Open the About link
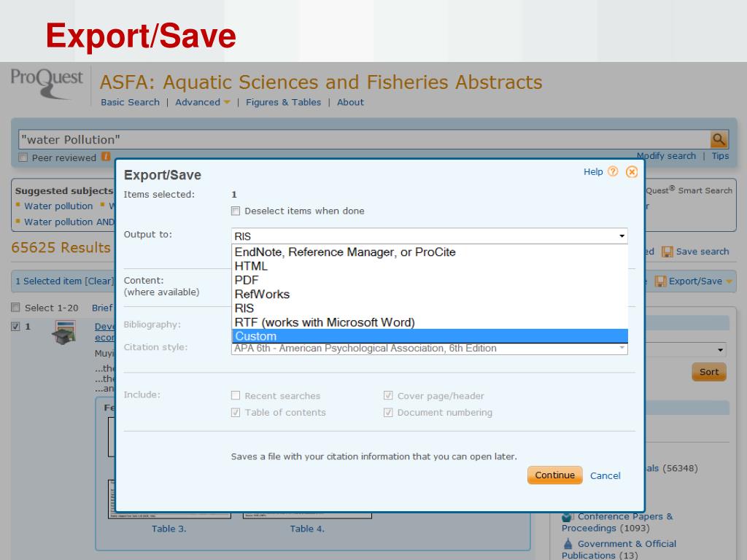Viewport: 747px width, 560px height. (351, 102)
